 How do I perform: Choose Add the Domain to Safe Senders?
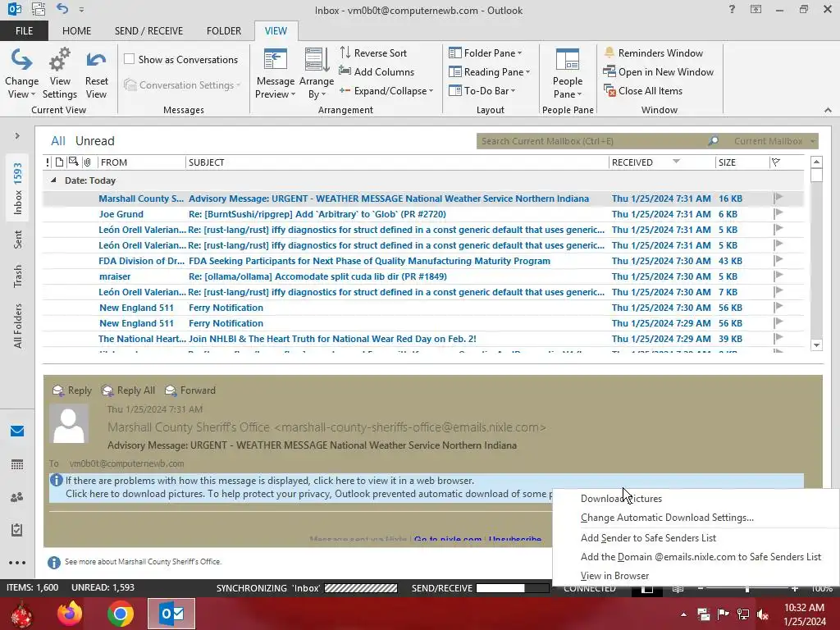click(x=701, y=557)
